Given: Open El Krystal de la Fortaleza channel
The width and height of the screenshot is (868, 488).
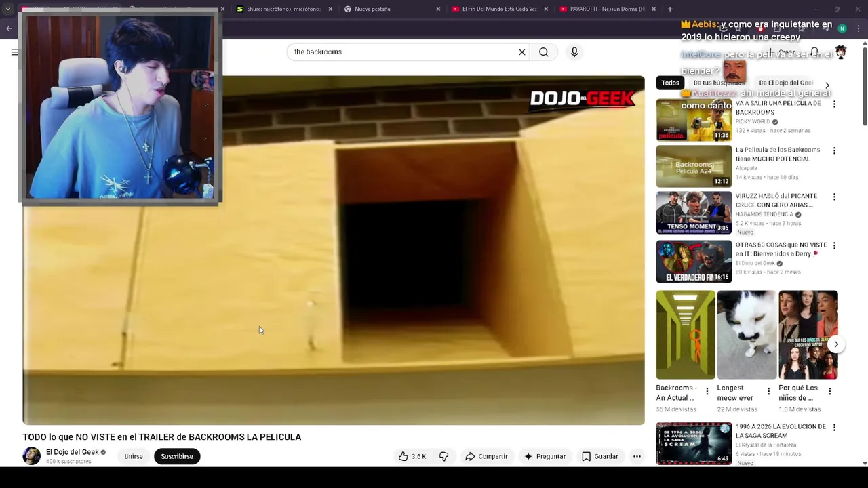Looking at the screenshot, I should click(x=766, y=445).
